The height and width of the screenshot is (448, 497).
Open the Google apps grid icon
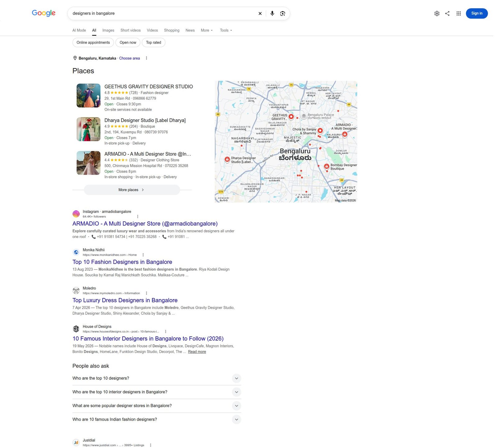click(x=458, y=13)
